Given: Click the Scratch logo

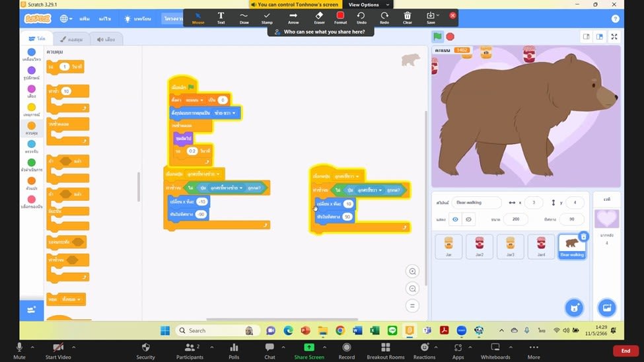Looking at the screenshot, I should 38,18.
